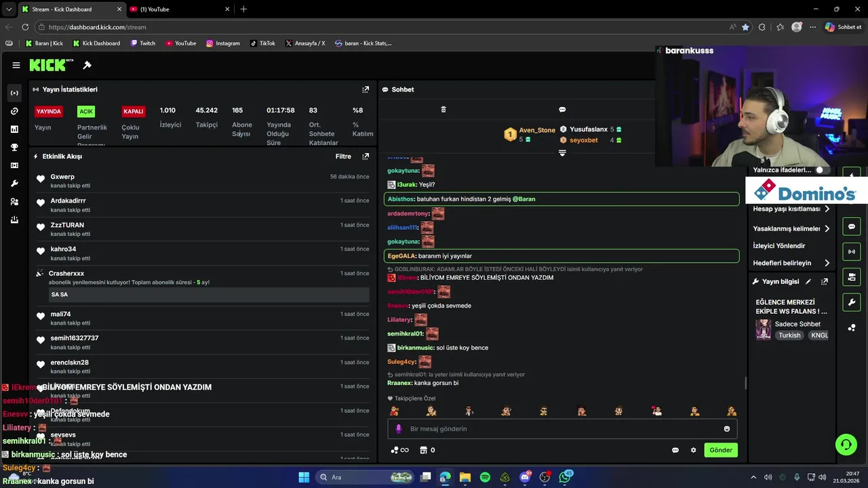Click the wrench button in right toolbar
This screenshot has height=488, width=868.
tap(852, 302)
